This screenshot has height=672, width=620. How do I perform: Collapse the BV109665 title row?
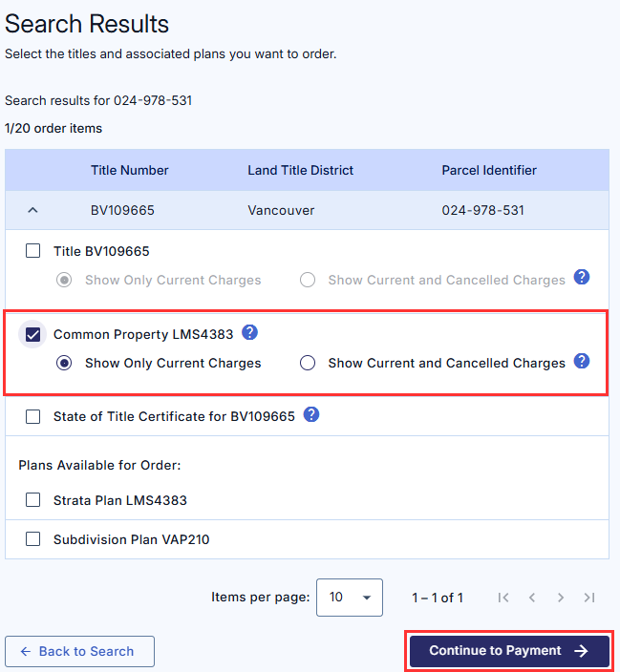pyautogui.click(x=32, y=210)
